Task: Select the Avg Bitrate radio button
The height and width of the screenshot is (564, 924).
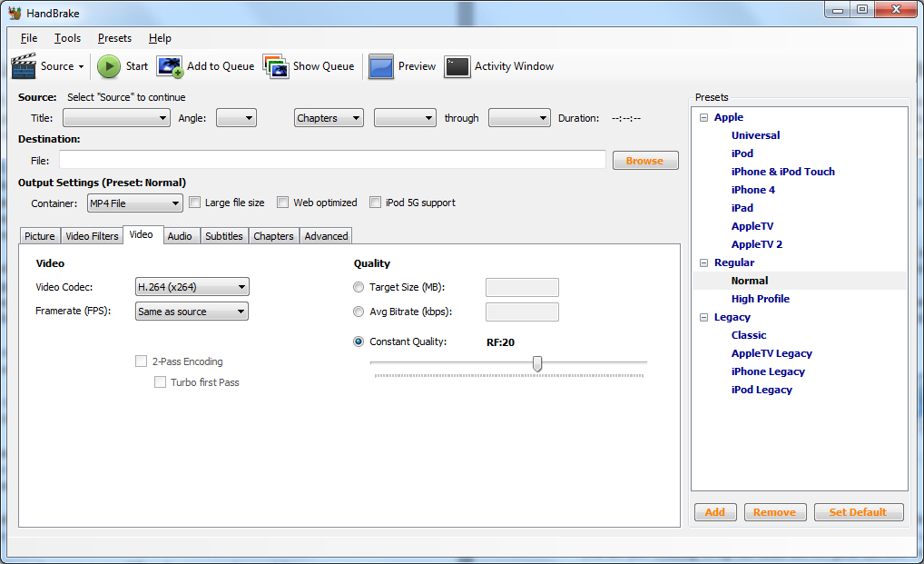Action: pyautogui.click(x=359, y=312)
